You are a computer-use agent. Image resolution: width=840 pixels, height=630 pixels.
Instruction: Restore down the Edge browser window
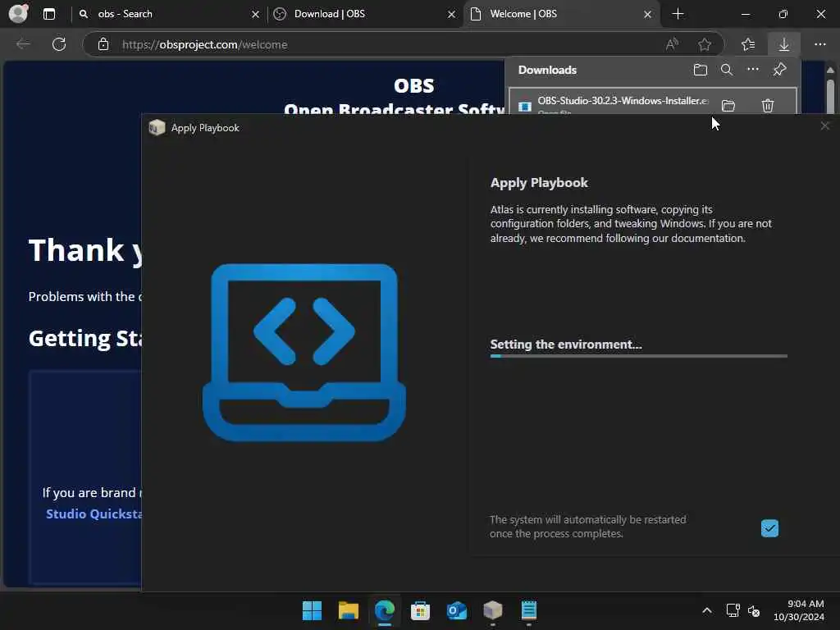pos(783,14)
